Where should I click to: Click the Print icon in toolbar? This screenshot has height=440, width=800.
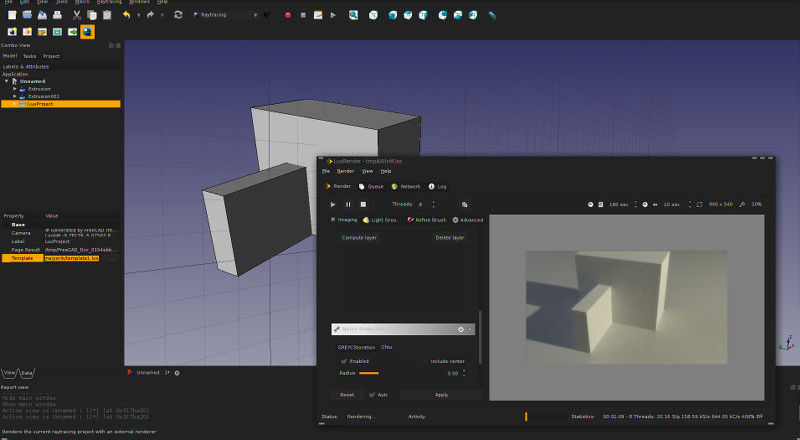(57, 15)
